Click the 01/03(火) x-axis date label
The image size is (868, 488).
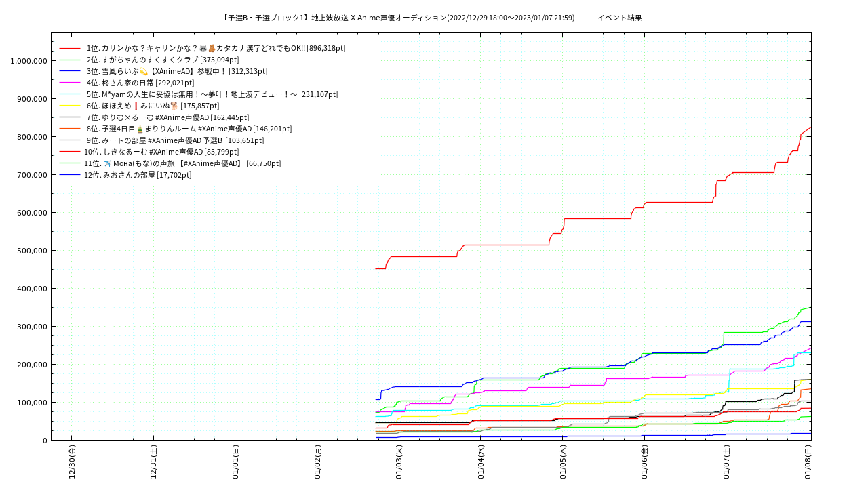pyautogui.click(x=399, y=462)
